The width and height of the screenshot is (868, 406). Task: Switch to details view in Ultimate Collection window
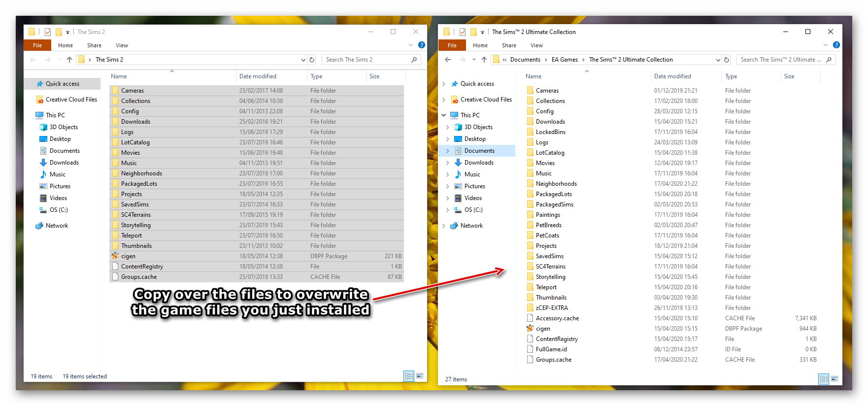tap(824, 379)
